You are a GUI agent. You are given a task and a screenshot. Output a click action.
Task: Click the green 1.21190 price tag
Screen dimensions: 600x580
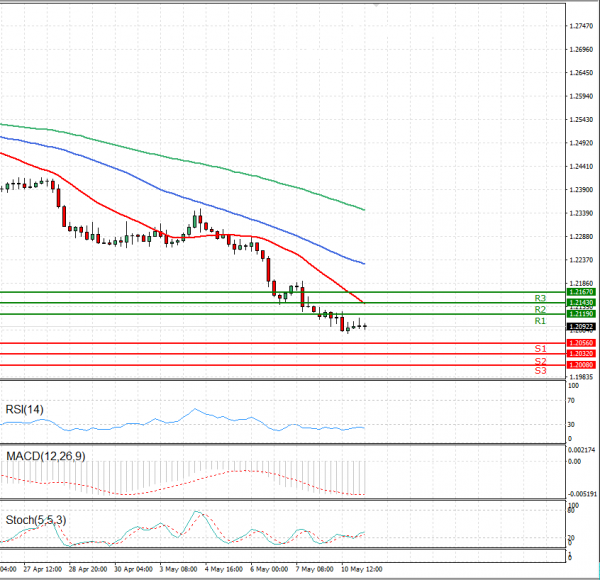[x=581, y=314]
